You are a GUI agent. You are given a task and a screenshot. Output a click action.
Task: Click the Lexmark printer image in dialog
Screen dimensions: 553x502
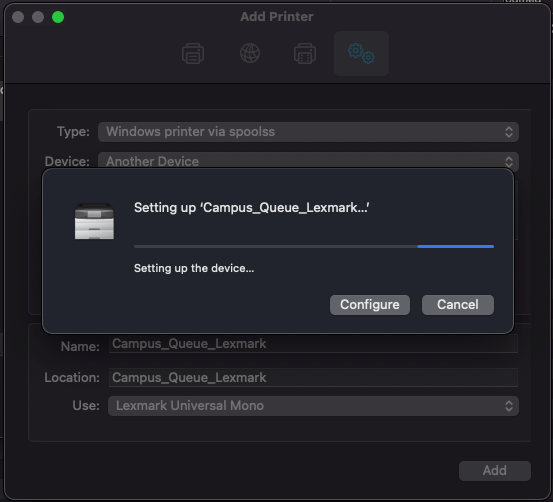tap(94, 221)
